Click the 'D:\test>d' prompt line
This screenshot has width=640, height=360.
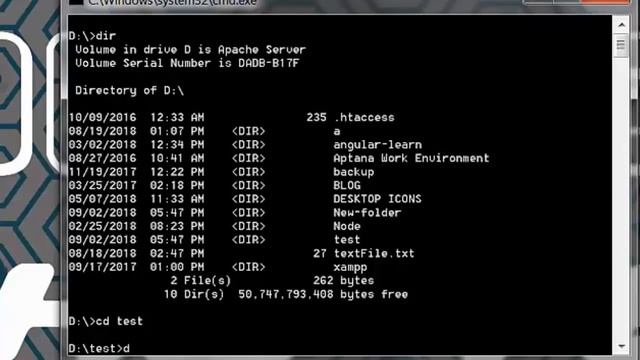pyautogui.click(x=99, y=349)
